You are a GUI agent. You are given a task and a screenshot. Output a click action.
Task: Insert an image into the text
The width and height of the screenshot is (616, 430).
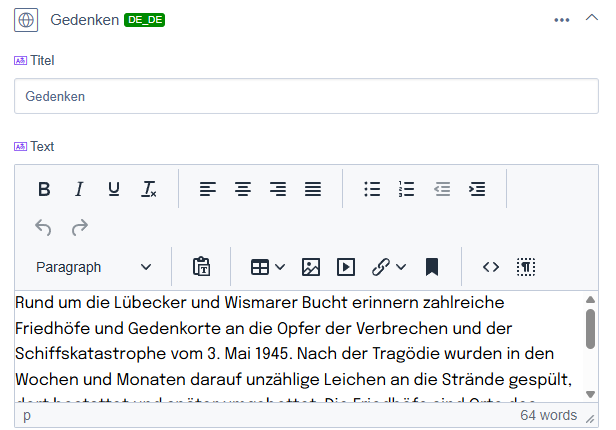tap(311, 267)
